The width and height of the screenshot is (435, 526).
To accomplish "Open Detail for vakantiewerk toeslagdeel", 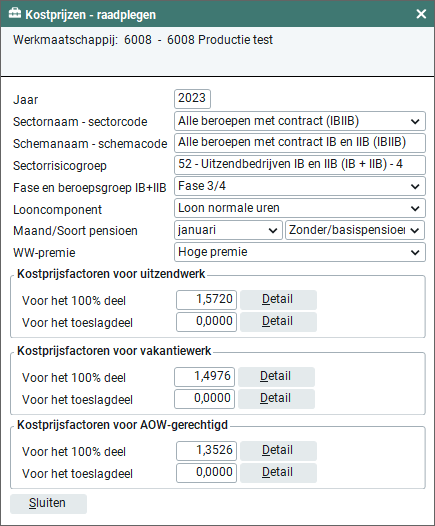I will tap(276, 399).
